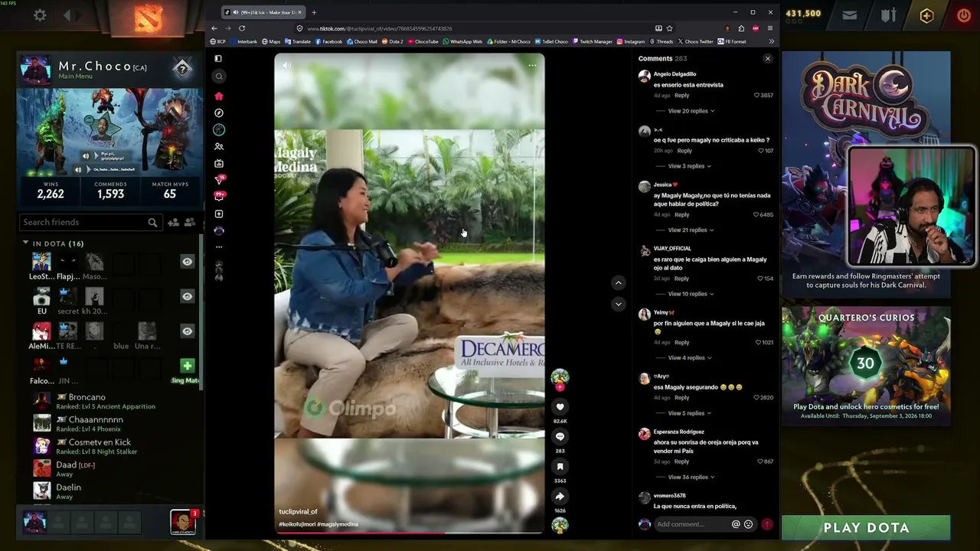Click PLAY DOTA button
The width and height of the screenshot is (980, 551).
866,527
